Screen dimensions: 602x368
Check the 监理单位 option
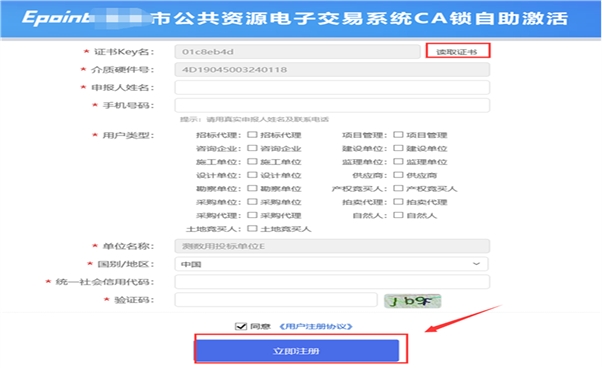tap(399, 162)
